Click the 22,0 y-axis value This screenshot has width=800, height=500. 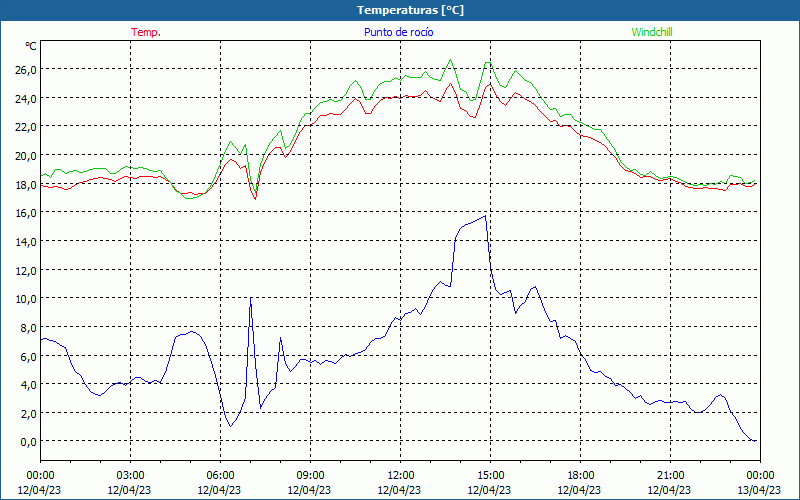pyautogui.click(x=26, y=127)
